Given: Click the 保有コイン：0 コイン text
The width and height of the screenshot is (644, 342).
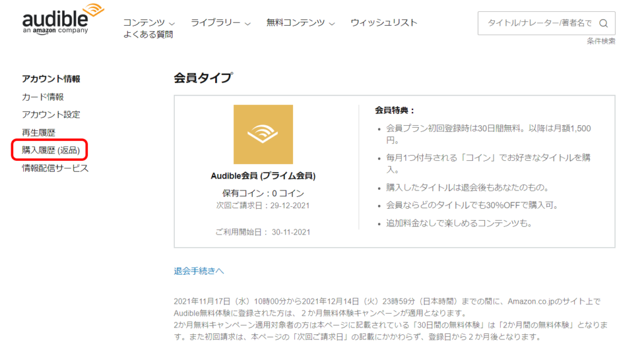Looking at the screenshot, I should click(264, 194).
